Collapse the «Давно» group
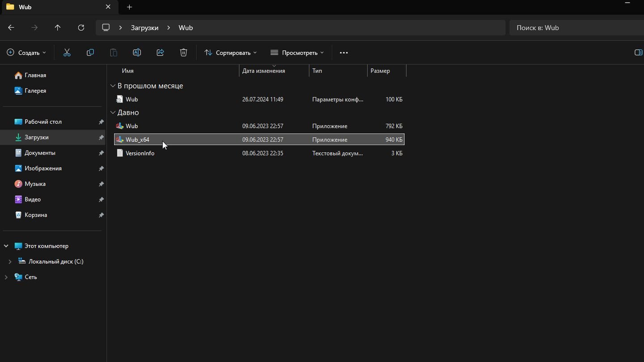Viewport: 644px width, 362px height. coord(113,113)
